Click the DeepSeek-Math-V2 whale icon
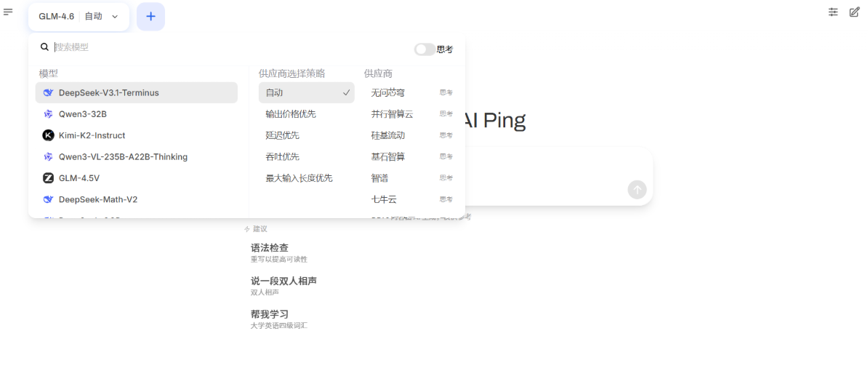This screenshot has width=868, height=368. pyautogui.click(x=48, y=199)
